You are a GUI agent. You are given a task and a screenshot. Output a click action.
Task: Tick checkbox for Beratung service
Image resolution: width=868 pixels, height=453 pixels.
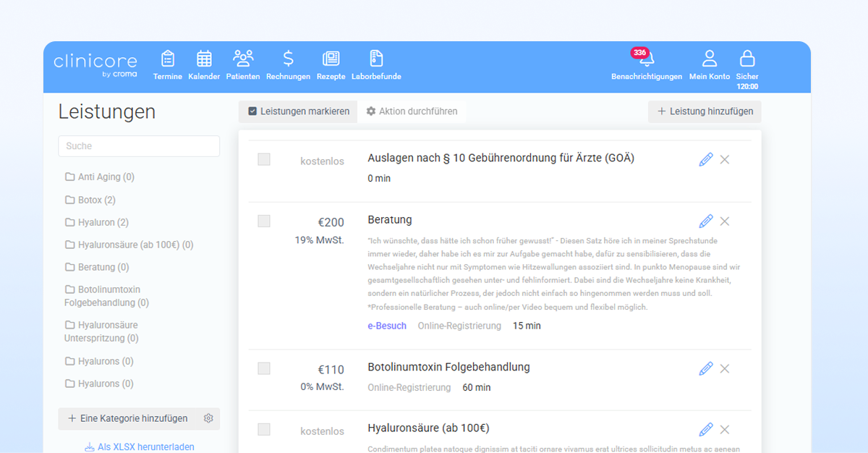click(x=264, y=221)
